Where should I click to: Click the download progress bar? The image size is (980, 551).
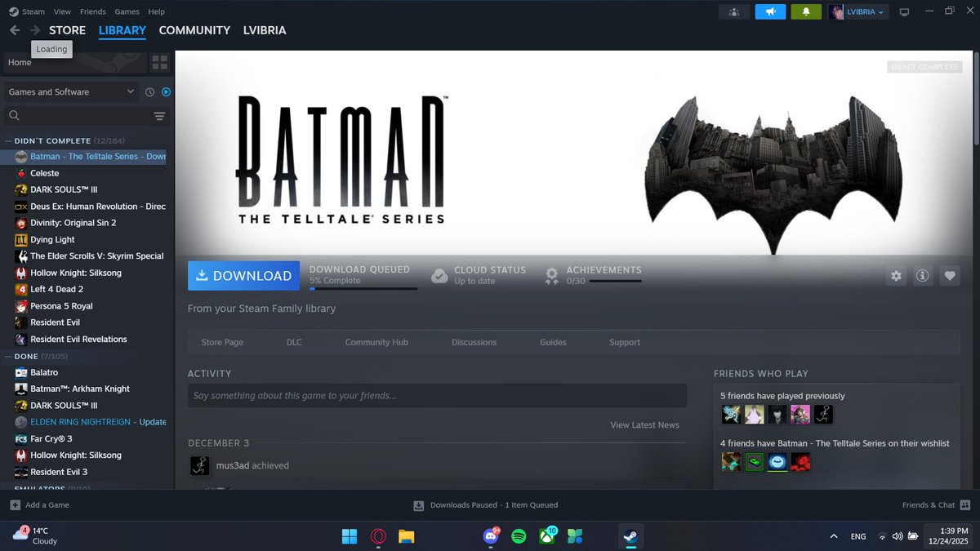pyautogui.click(x=363, y=288)
